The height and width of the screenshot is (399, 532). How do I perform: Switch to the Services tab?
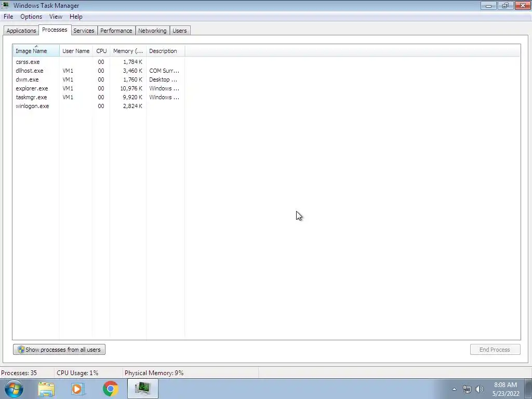pyautogui.click(x=84, y=31)
